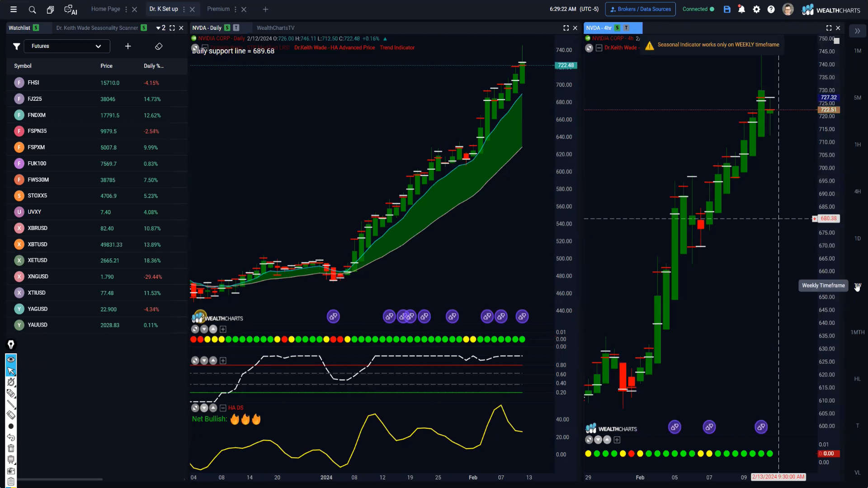The height and width of the screenshot is (488, 868).
Task: Open Premium tab options menu
Action: 236,9
